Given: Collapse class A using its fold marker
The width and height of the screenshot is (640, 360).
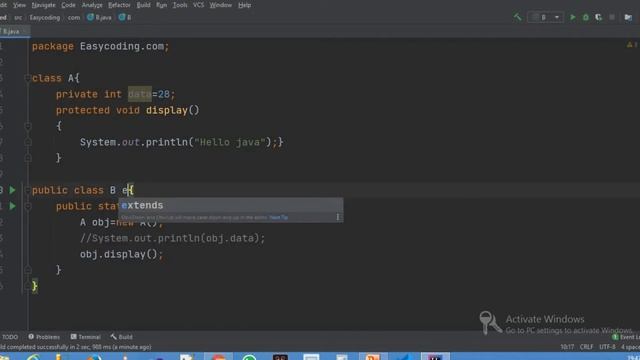Looking at the screenshot, I should (x=28, y=78).
